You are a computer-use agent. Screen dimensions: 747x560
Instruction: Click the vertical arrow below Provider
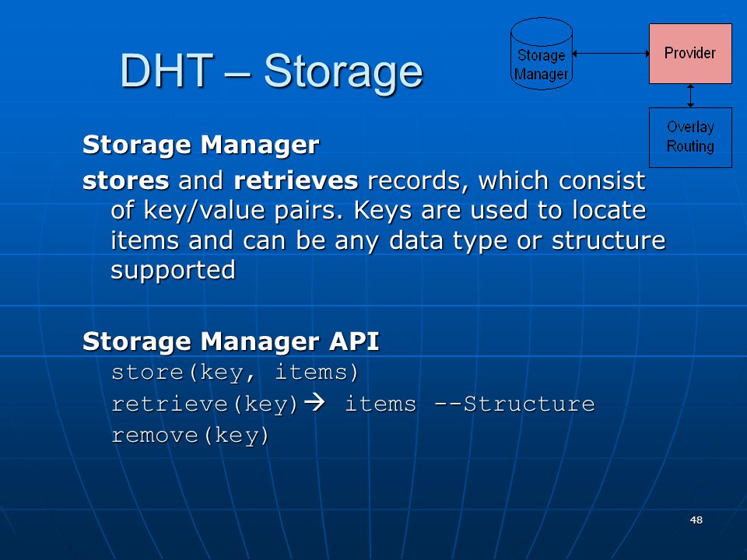pos(690,96)
